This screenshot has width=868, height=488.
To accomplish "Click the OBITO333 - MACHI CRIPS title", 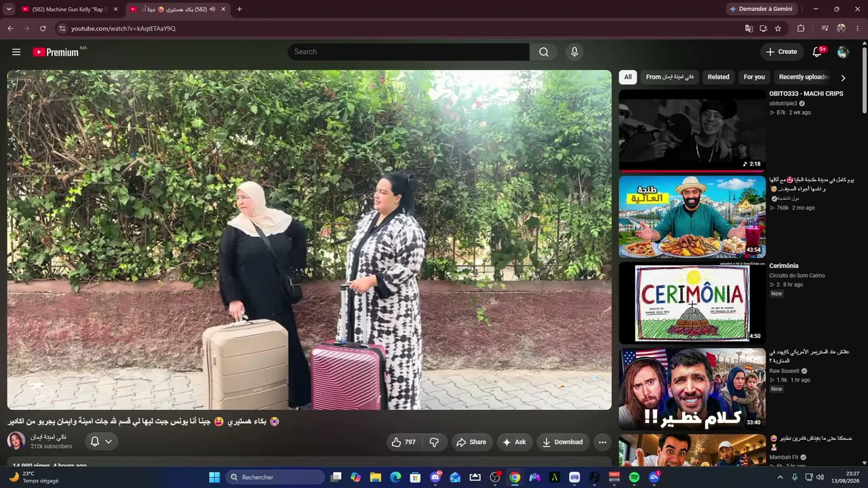I will pos(806,94).
